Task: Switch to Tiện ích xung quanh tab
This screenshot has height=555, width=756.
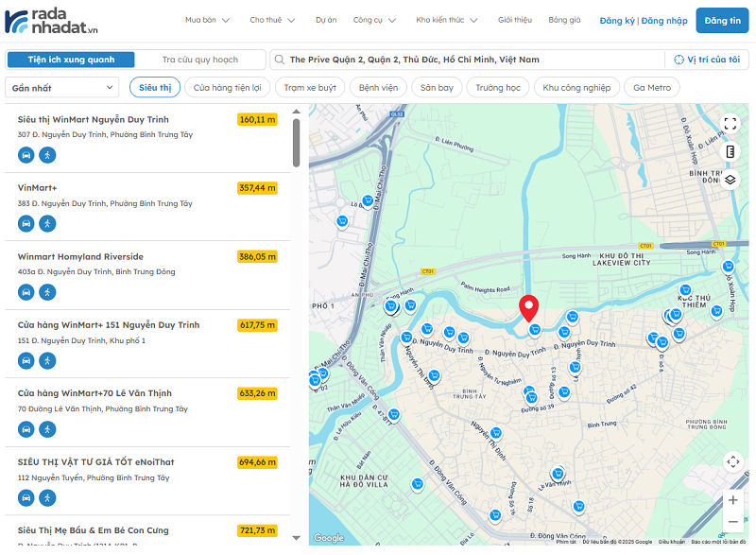Action: 72,60
